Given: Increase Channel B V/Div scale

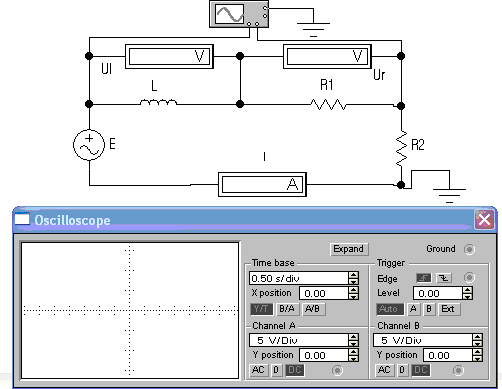Looking at the screenshot, I should click(x=477, y=337).
